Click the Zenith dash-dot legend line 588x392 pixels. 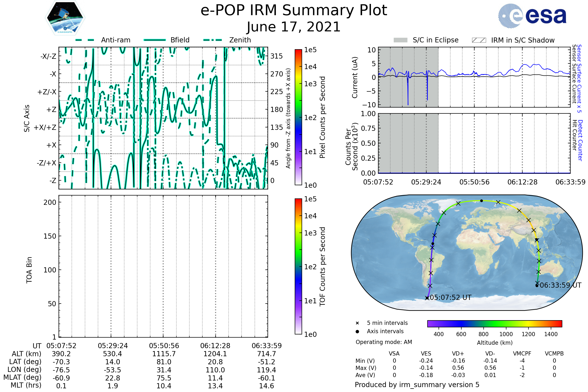pos(212,40)
